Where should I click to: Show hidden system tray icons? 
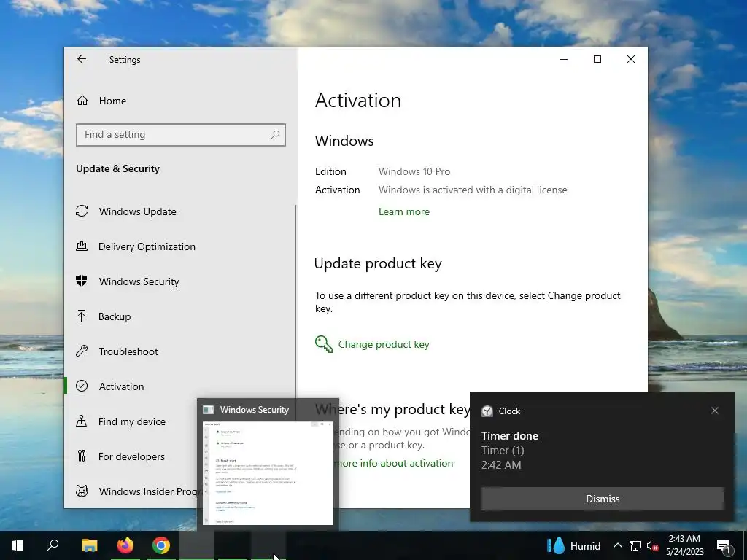pos(617,545)
